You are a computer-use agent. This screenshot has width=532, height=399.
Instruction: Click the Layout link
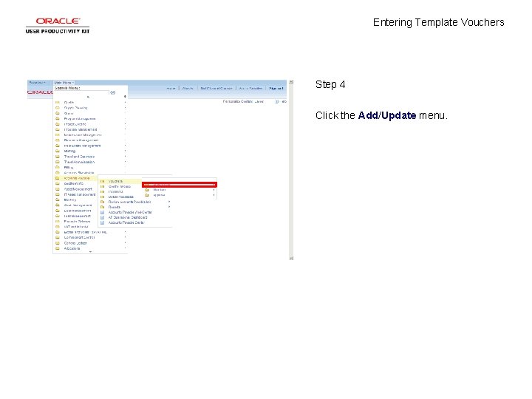tap(259, 101)
